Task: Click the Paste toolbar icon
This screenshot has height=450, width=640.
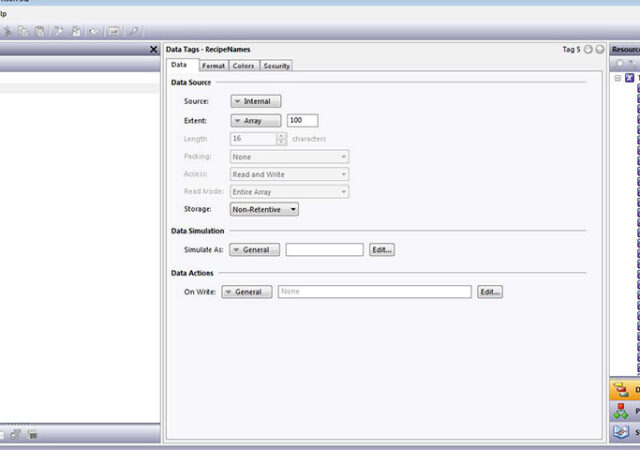Action: tap(40, 31)
